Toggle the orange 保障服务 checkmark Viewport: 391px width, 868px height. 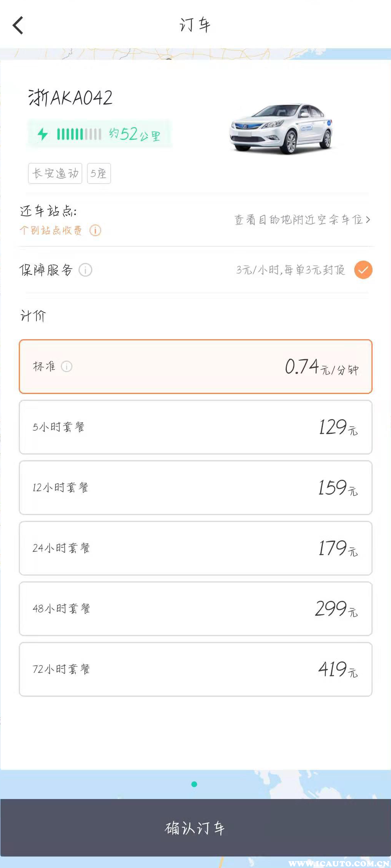[363, 270]
